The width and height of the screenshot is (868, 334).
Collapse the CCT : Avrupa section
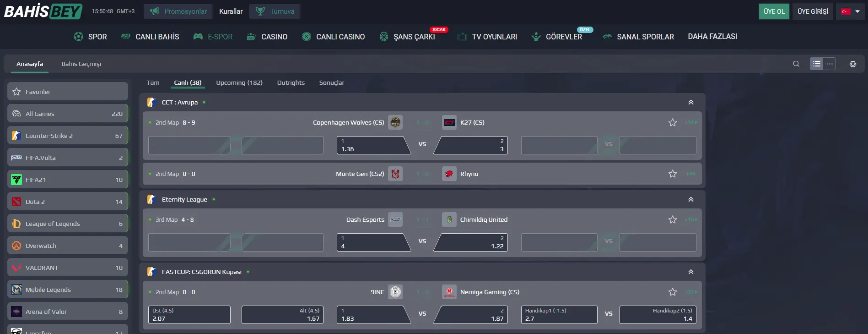click(x=691, y=102)
